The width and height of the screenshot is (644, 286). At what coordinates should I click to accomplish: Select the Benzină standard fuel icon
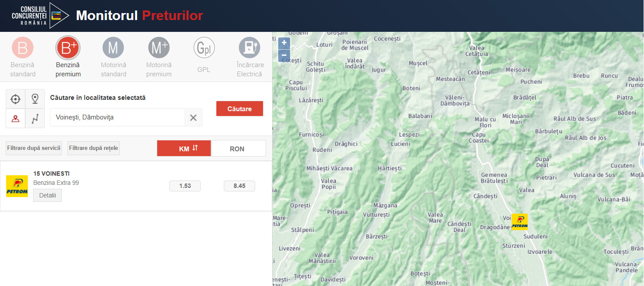23,48
